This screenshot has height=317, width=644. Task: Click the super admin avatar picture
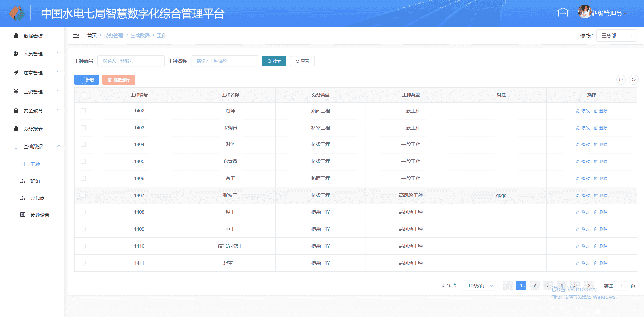[x=584, y=12]
